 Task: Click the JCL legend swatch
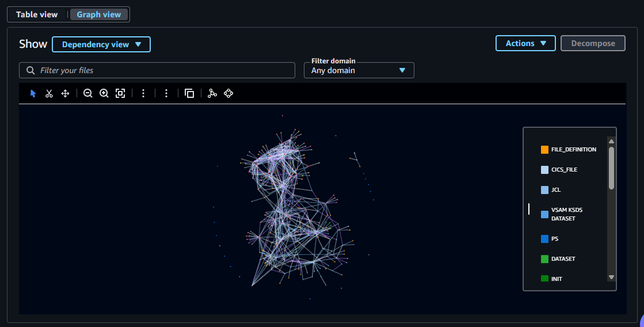pos(544,190)
